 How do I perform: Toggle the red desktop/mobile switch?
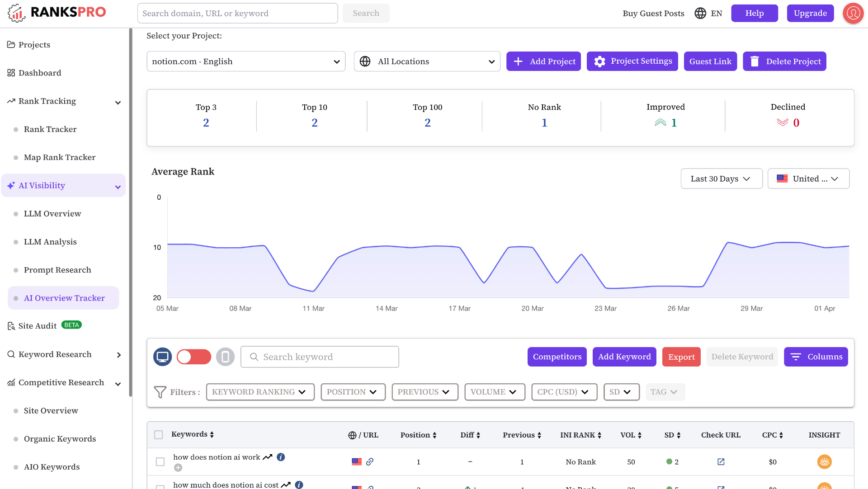pyautogui.click(x=194, y=357)
